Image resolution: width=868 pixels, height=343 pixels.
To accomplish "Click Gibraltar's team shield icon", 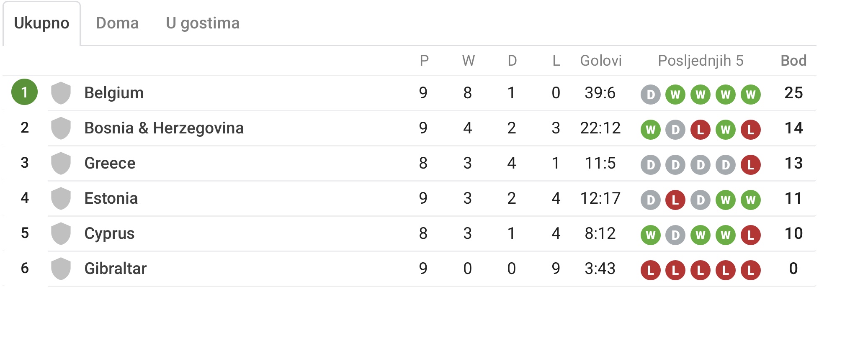I will (x=61, y=269).
